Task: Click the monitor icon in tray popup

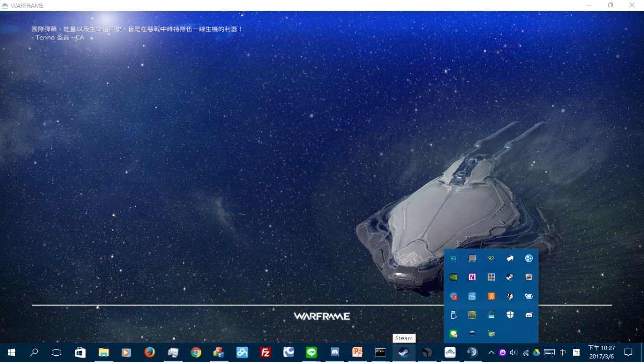Action: 472,258
